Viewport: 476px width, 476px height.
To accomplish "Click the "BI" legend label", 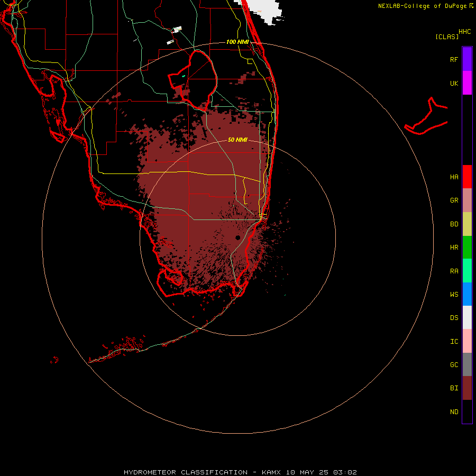I will [x=454, y=388].
